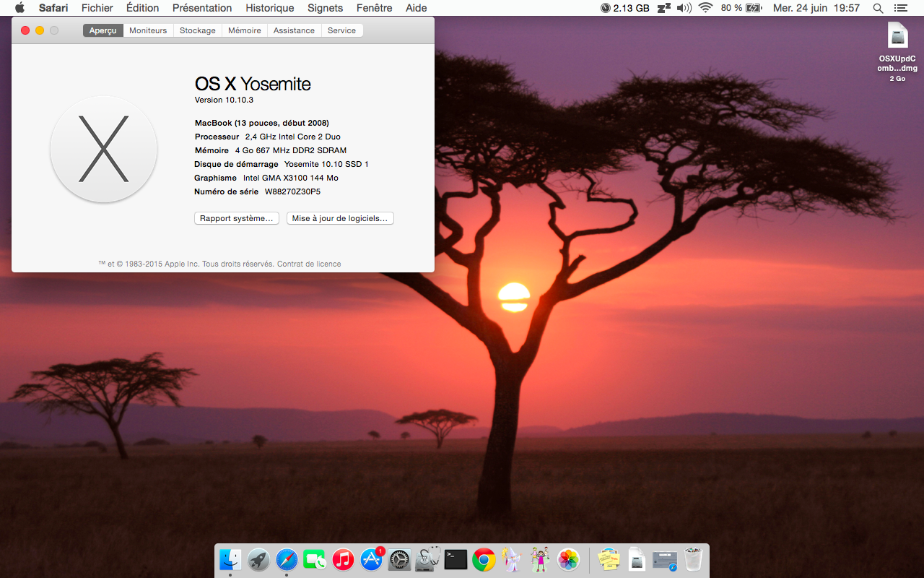The height and width of the screenshot is (578, 924).
Task: Open Launchpad rocket icon in Dock
Action: click(258, 559)
